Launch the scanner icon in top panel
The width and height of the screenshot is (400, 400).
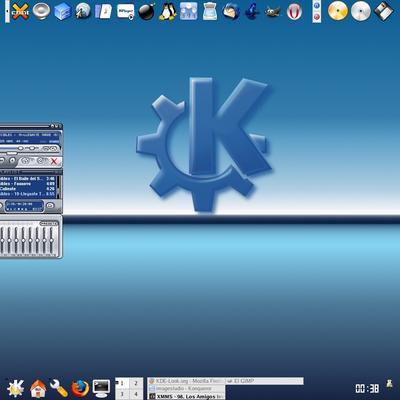[x=210, y=11]
